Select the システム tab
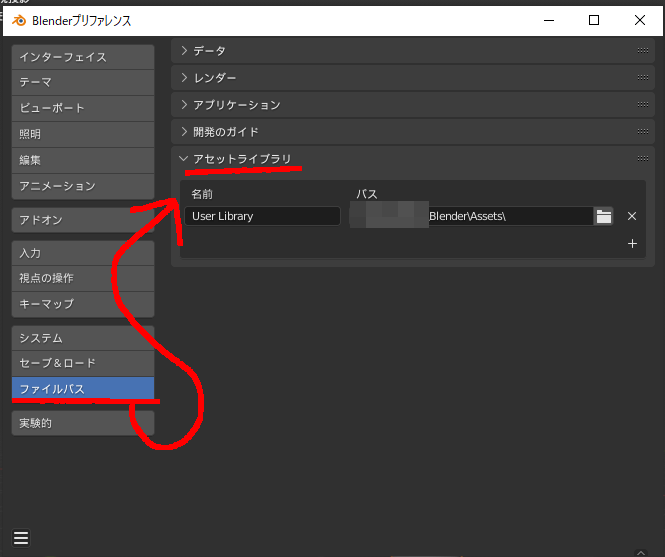 point(83,338)
